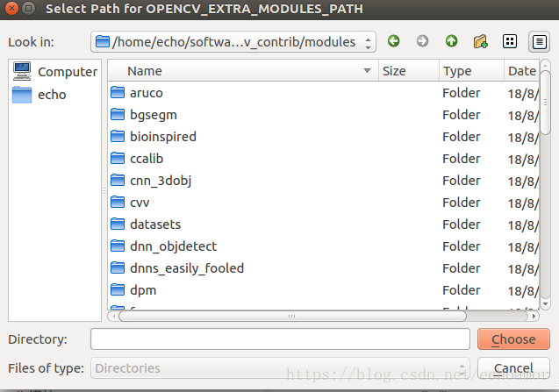Select the cnn_3dobj folder name
Viewport: 559px width, 392px height.
pyautogui.click(x=161, y=181)
